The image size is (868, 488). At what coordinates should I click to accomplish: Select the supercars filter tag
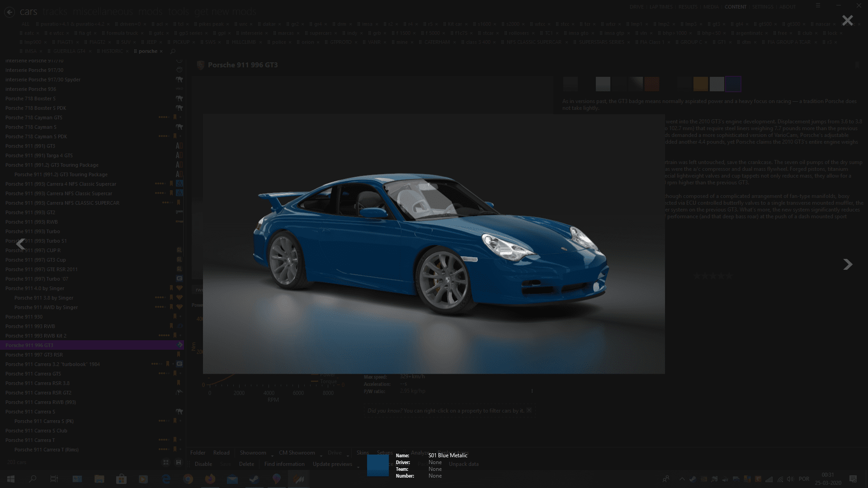click(321, 33)
